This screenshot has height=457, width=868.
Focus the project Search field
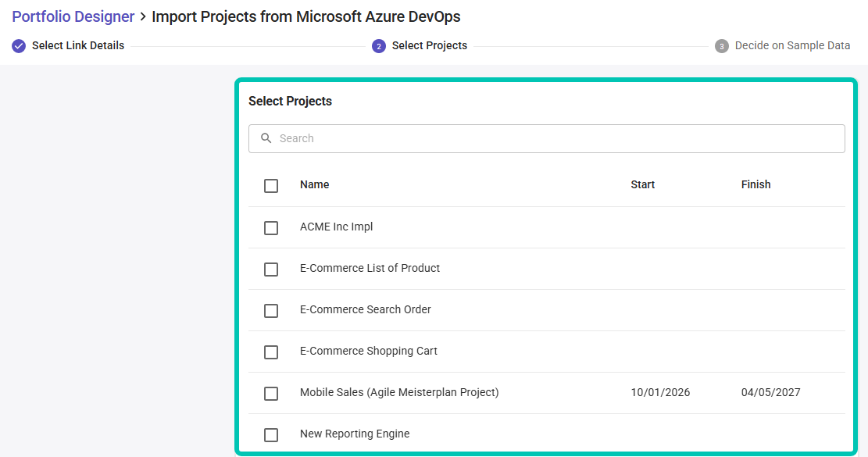click(546, 138)
